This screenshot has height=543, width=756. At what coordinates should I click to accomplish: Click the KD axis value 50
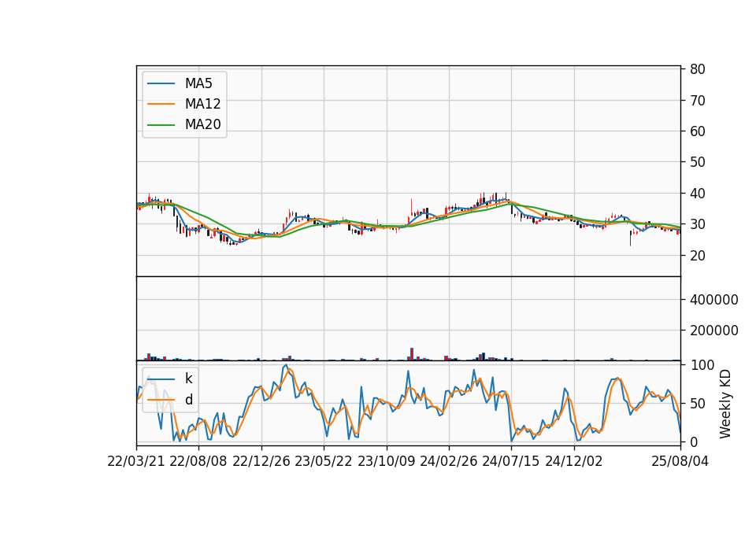pos(698,404)
